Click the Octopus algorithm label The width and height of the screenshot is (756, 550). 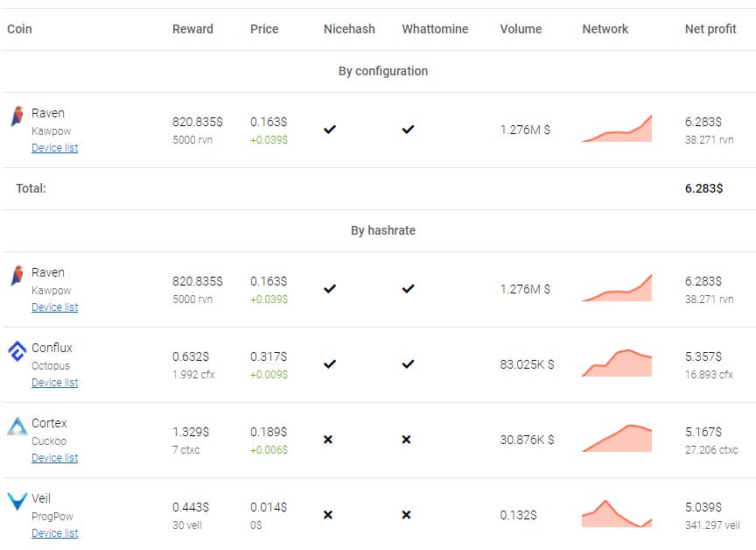point(51,366)
